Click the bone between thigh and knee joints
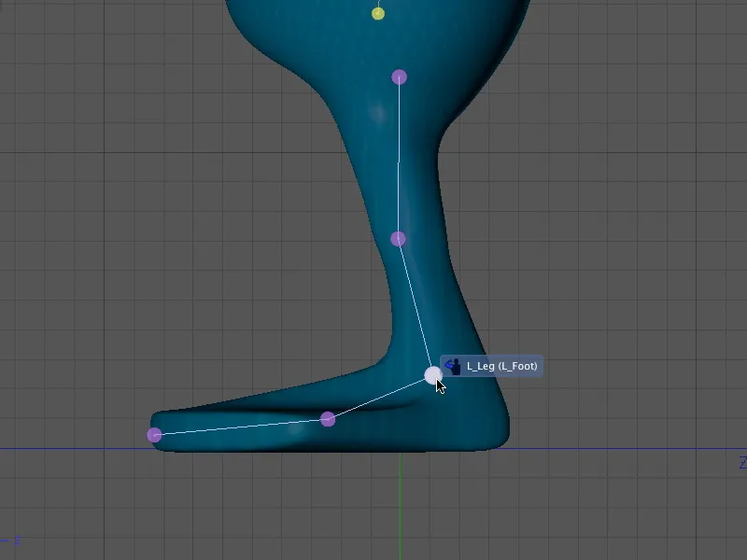The height and width of the screenshot is (560, 747). click(400, 159)
